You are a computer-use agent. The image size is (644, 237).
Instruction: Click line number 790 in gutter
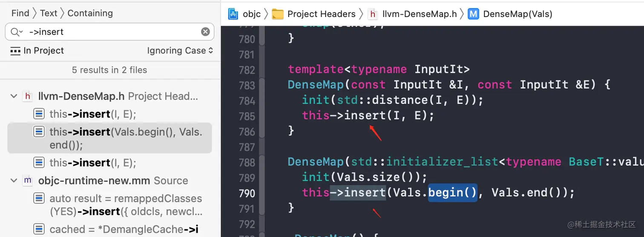point(247,193)
